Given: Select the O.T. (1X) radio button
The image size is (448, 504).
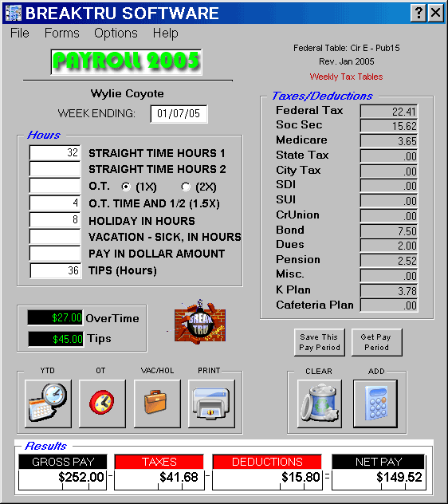Looking at the screenshot, I should 126,187.
